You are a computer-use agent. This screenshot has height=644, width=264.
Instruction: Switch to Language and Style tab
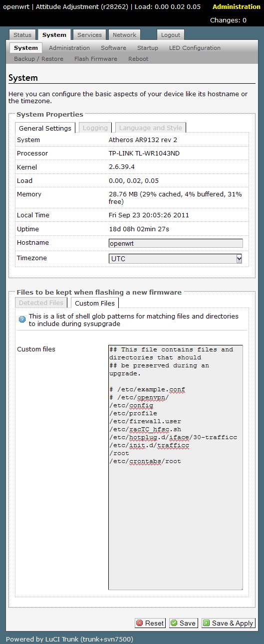(151, 128)
